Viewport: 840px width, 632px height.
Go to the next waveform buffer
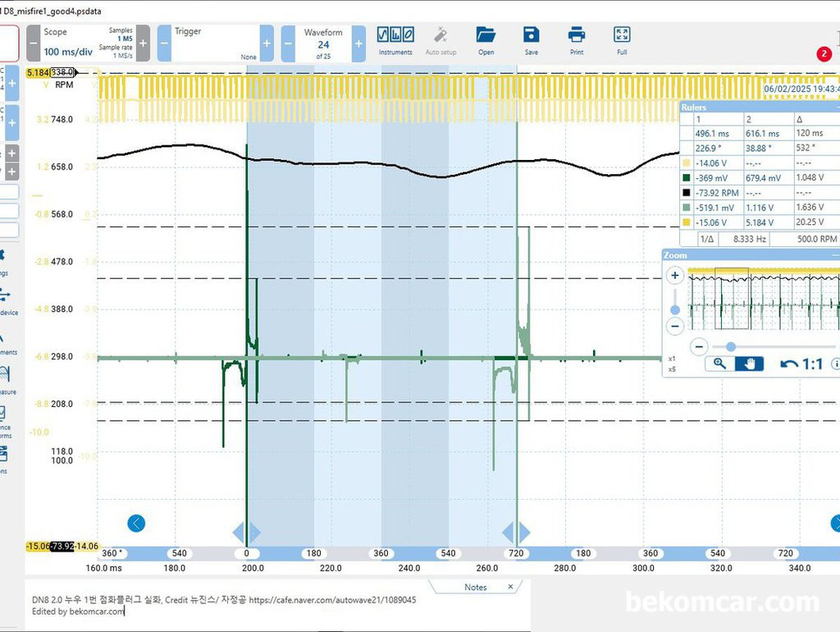point(359,44)
